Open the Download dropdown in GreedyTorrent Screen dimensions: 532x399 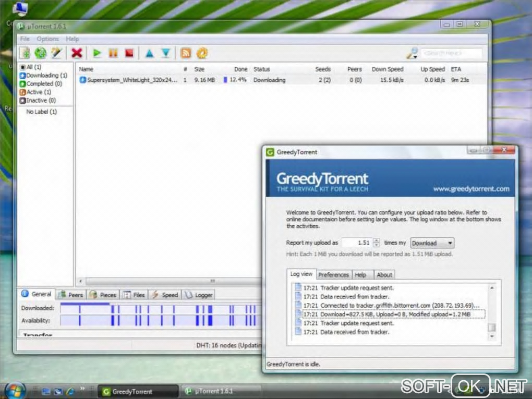432,243
